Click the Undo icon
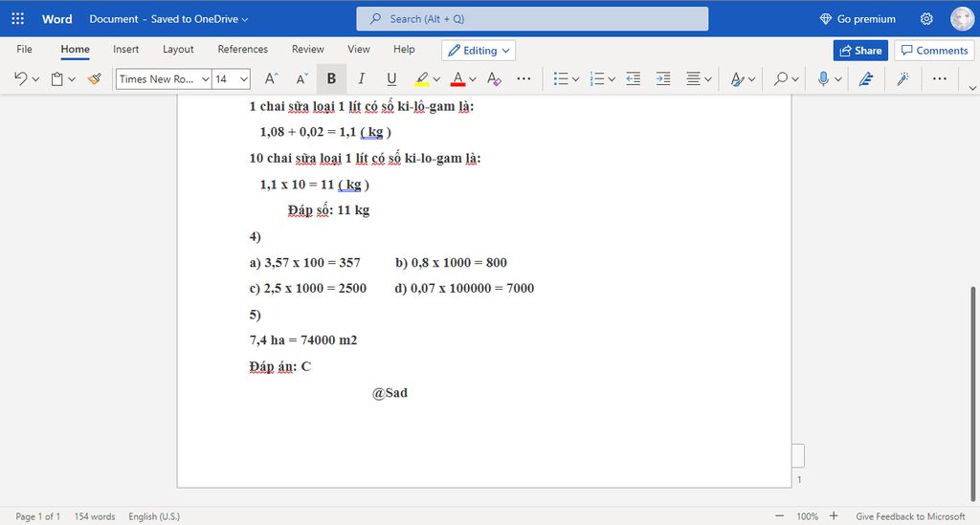Viewport: 980px width, 525px height. click(x=21, y=78)
